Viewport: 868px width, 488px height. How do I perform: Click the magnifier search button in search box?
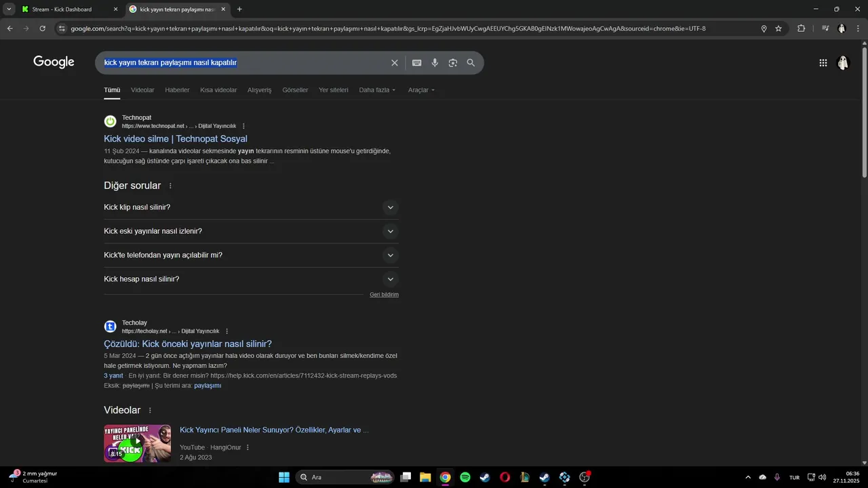click(471, 63)
